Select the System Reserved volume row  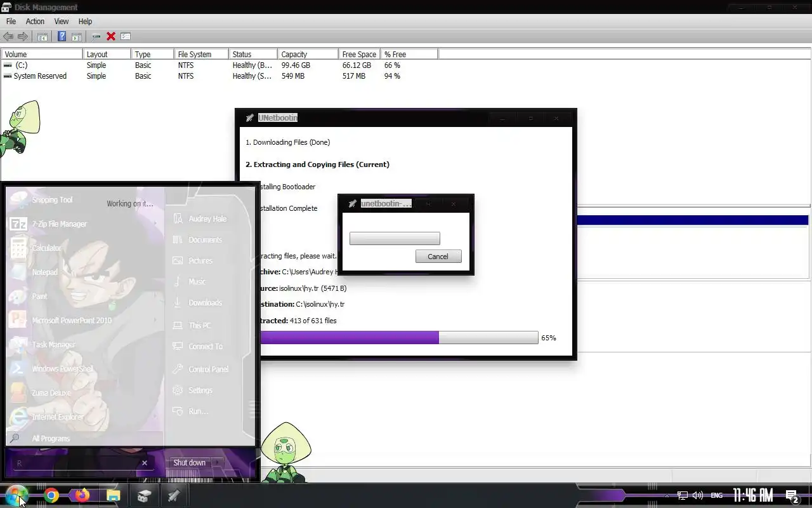[219, 76]
